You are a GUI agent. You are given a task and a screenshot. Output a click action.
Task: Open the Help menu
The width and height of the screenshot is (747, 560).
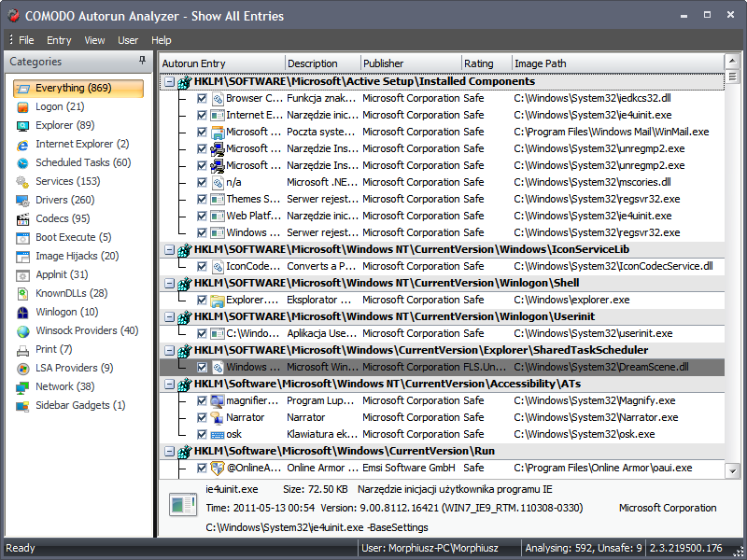pyautogui.click(x=161, y=40)
